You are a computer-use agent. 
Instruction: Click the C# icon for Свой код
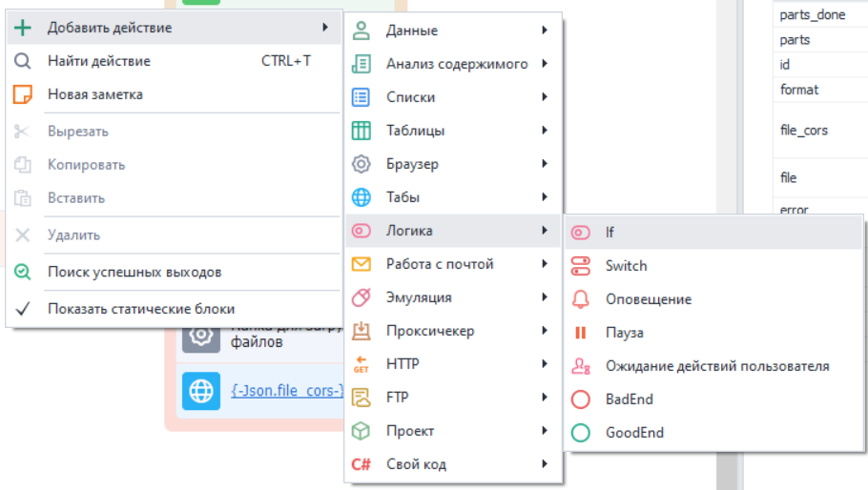(361, 464)
